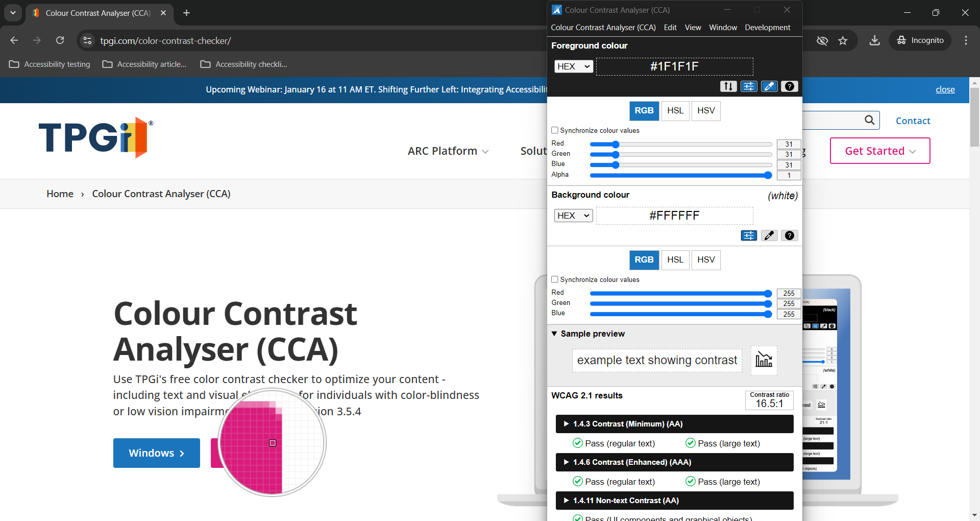Screen dimensions: 980x521
Task: Open the ARC Platform navigation dropdown
Action: [x=448, y=151]
